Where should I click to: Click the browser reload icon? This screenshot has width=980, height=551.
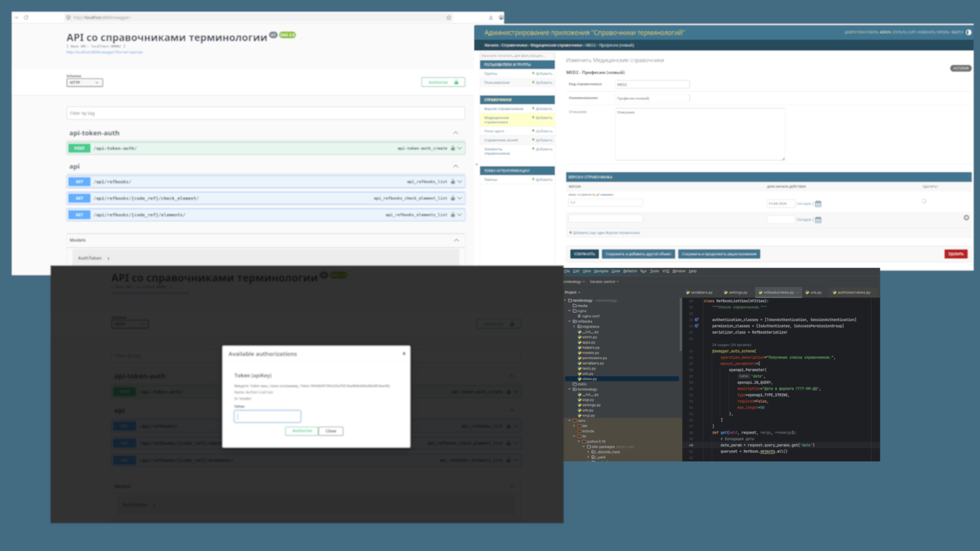(x=26, y=17)
